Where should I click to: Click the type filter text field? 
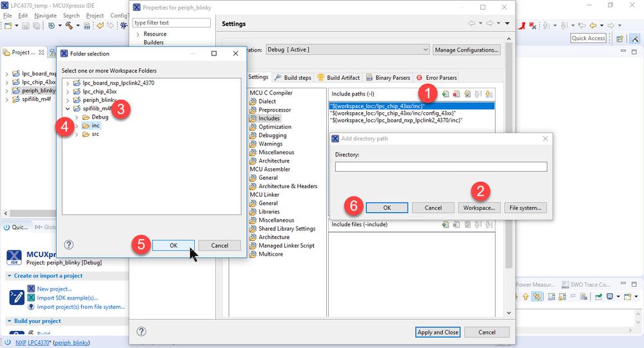click(x=171, y=23)
